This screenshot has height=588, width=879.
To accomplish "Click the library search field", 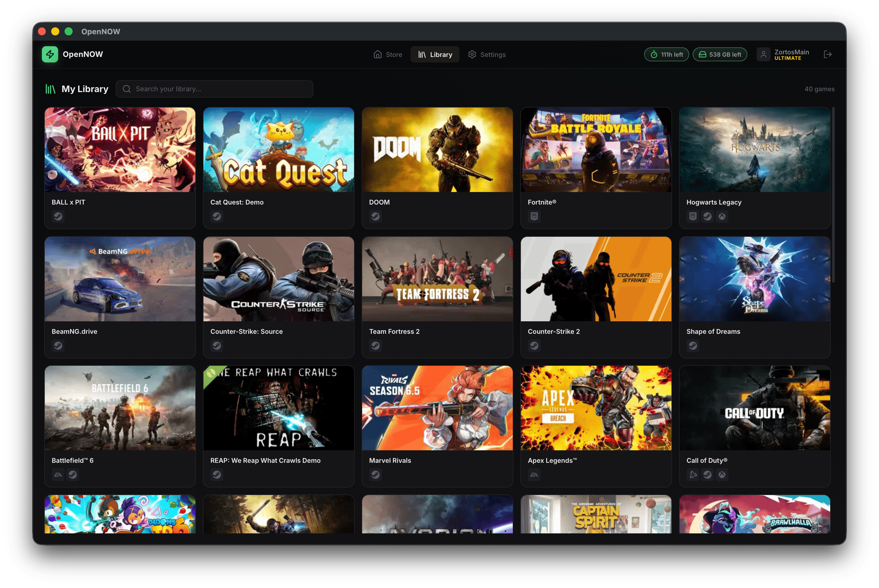I will pos(214,89).
